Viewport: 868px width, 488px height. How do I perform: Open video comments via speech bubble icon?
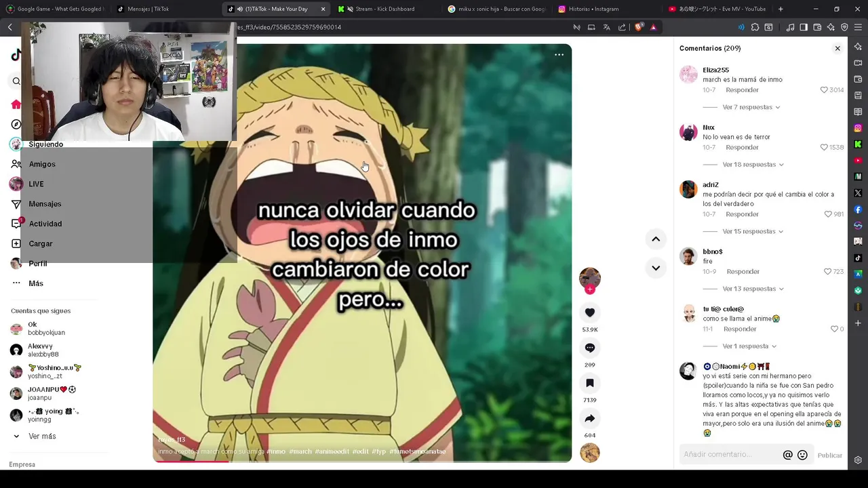pyautogui.click(x=590, y=348)
